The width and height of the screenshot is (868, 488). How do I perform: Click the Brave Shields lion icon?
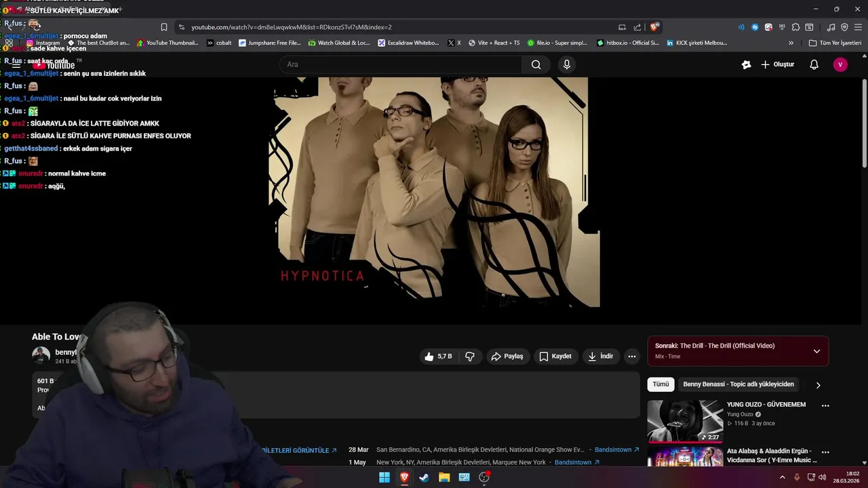654,27
